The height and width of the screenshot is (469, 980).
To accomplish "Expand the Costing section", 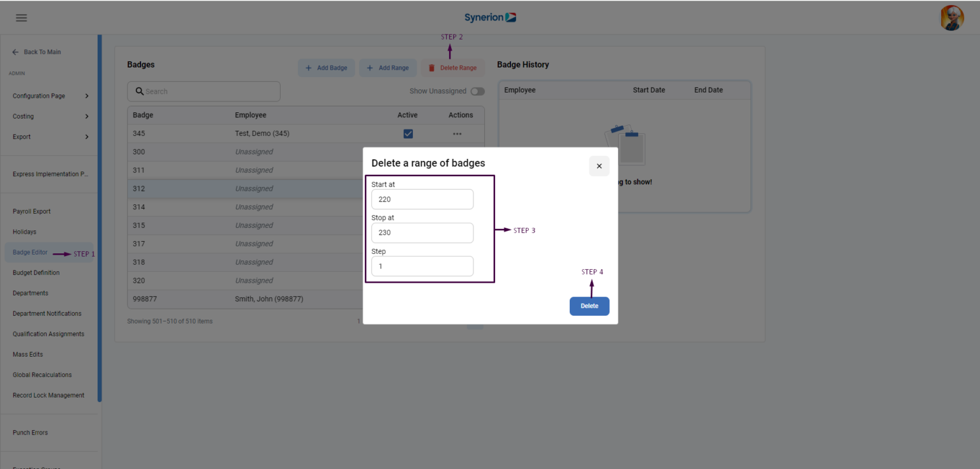I will pyautogui.click(x=23, y=116).
